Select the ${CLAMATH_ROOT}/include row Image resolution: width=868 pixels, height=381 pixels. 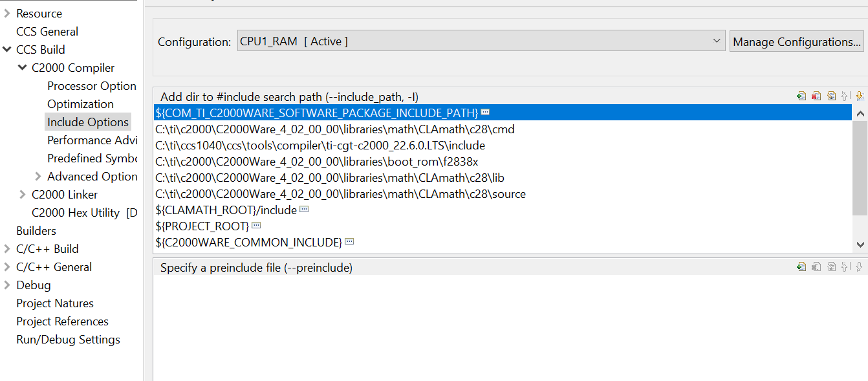point(503,210)
